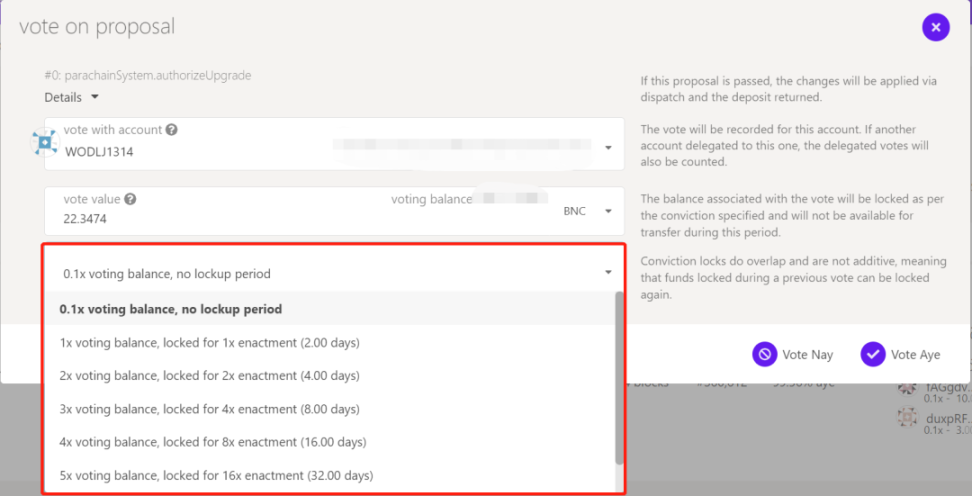Viewport: 972px width, 496px height.
Task: Click help icon beside vote with account
Action: pos(172,130)
